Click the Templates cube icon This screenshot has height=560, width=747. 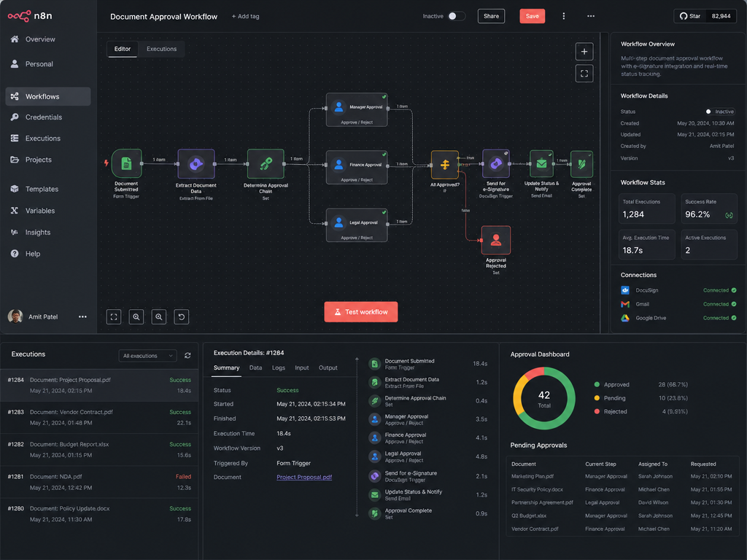(15, 189)
